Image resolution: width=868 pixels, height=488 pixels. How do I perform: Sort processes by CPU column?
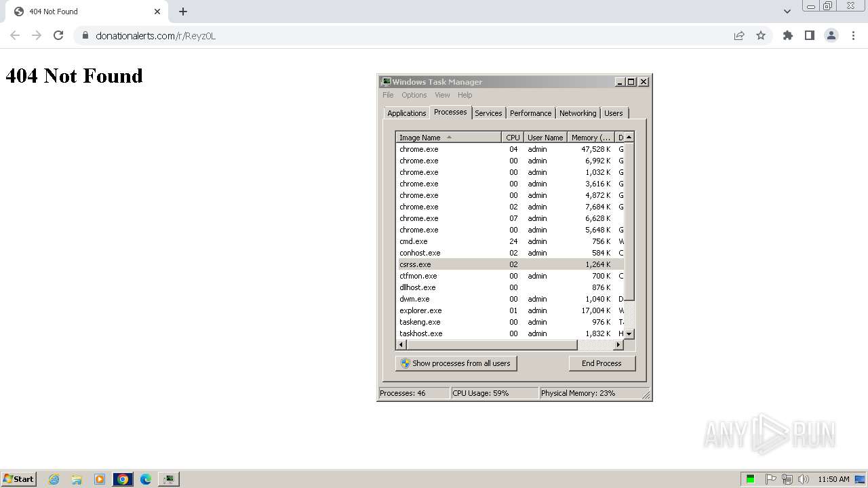coord(512,138)
